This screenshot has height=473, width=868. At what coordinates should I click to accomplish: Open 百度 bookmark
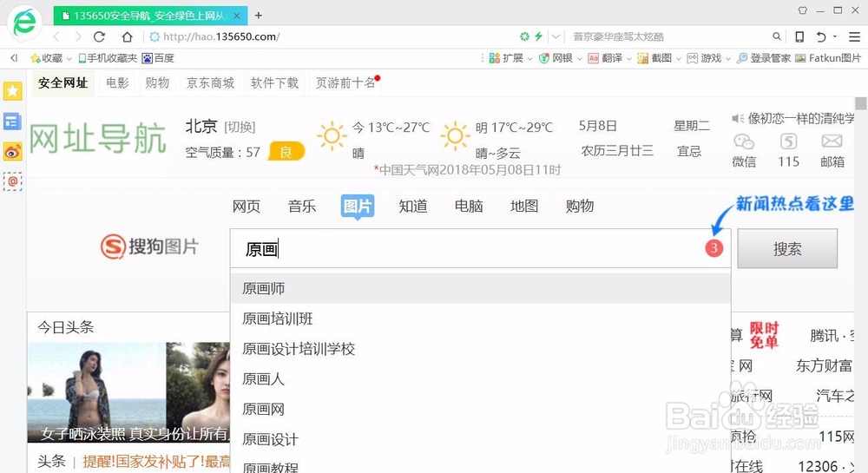click(x=158, y=58)
